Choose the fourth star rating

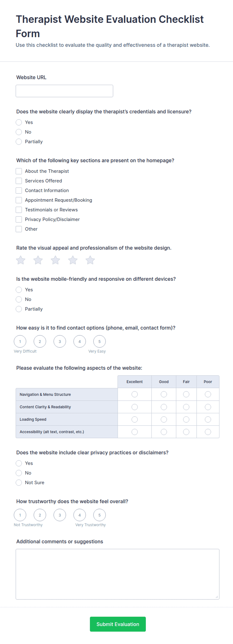pyautogui.click(x=73, y=260)
